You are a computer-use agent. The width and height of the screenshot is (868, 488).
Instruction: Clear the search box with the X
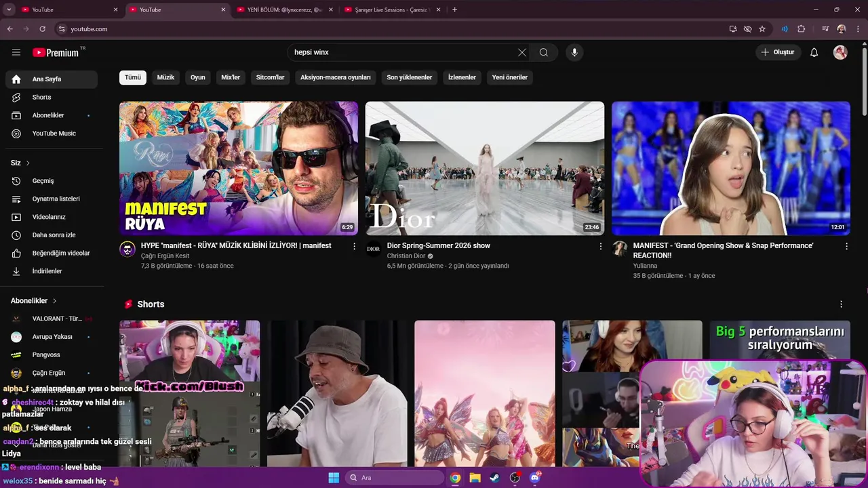click(521, 52)
